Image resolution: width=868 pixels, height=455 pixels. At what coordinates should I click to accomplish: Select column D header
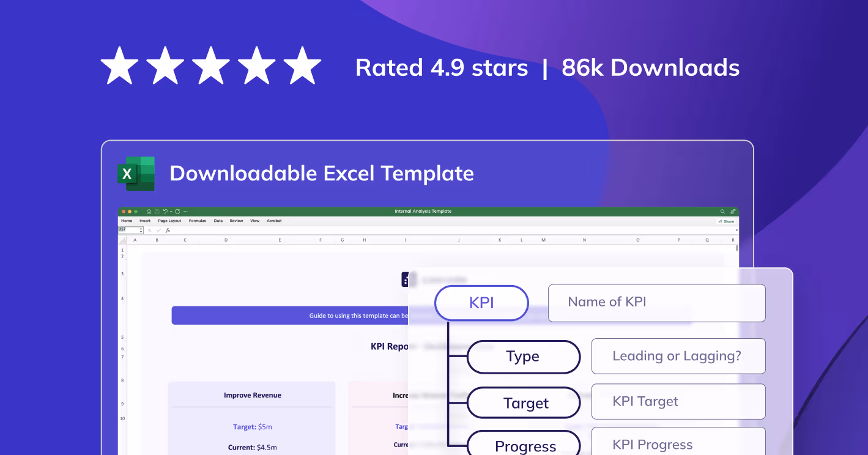(226, 240)
